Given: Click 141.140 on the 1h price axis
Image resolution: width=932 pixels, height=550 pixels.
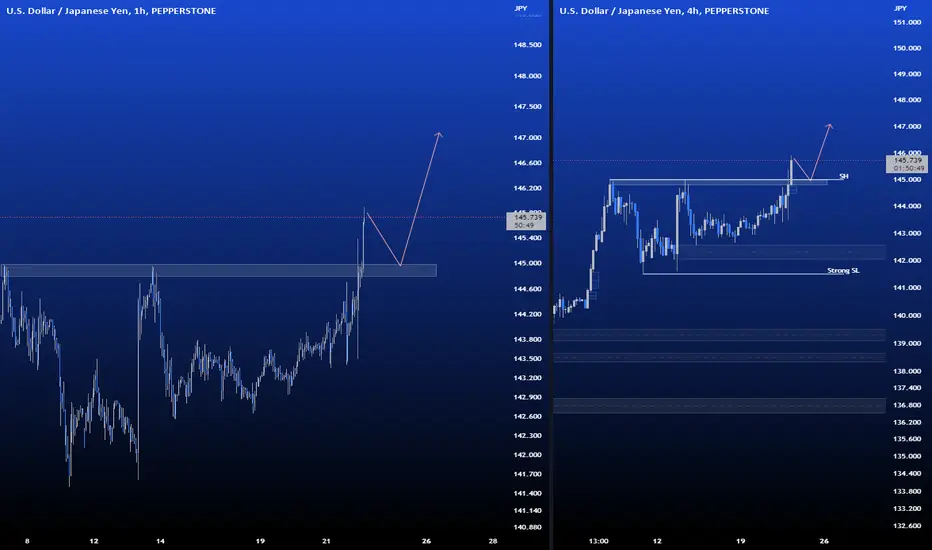Looking at the screenshot, I should [527, 510].
